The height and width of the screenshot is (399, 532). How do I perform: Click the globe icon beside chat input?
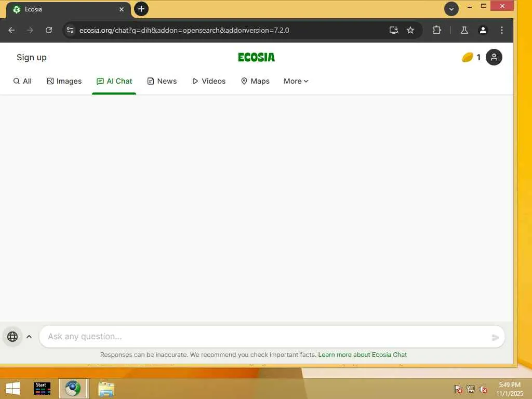click(12, 337)
